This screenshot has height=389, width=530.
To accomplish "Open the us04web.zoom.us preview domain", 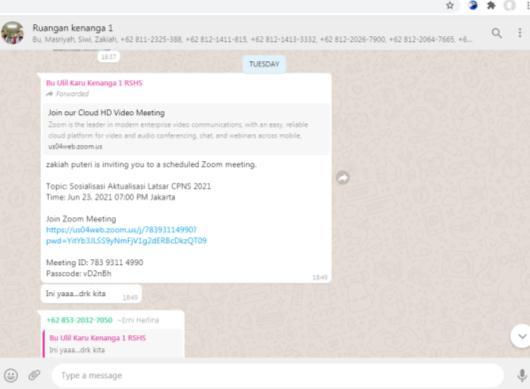I will [x=75, y=146].
